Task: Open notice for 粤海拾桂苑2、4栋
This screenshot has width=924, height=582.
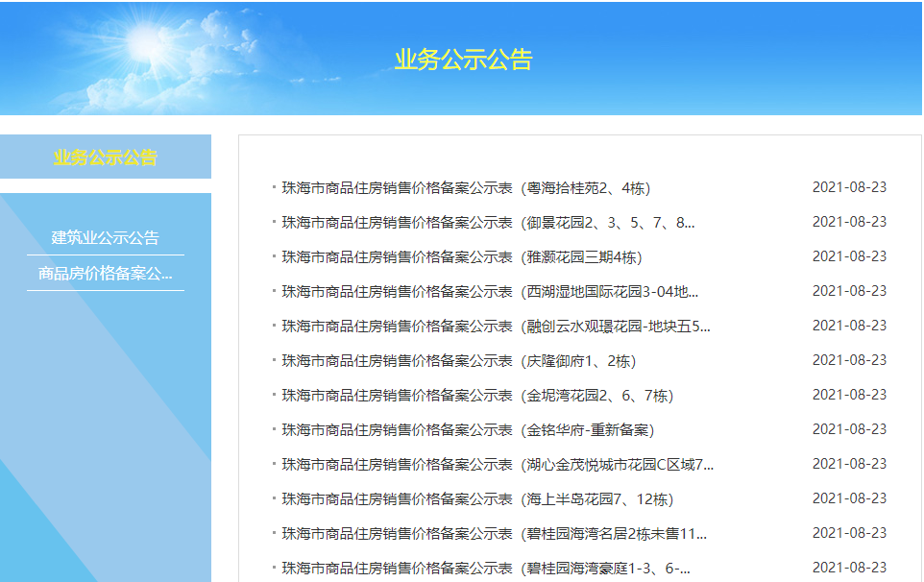Action: [466, 188]
